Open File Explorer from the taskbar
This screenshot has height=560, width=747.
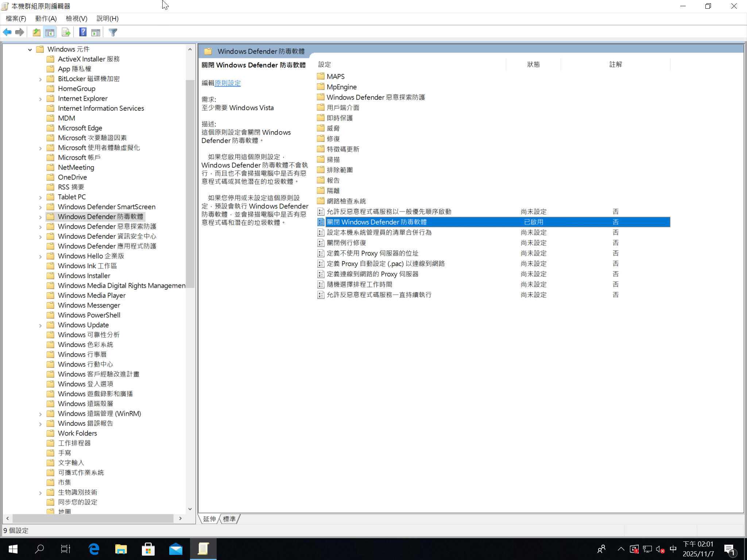(x=121, y=549)
